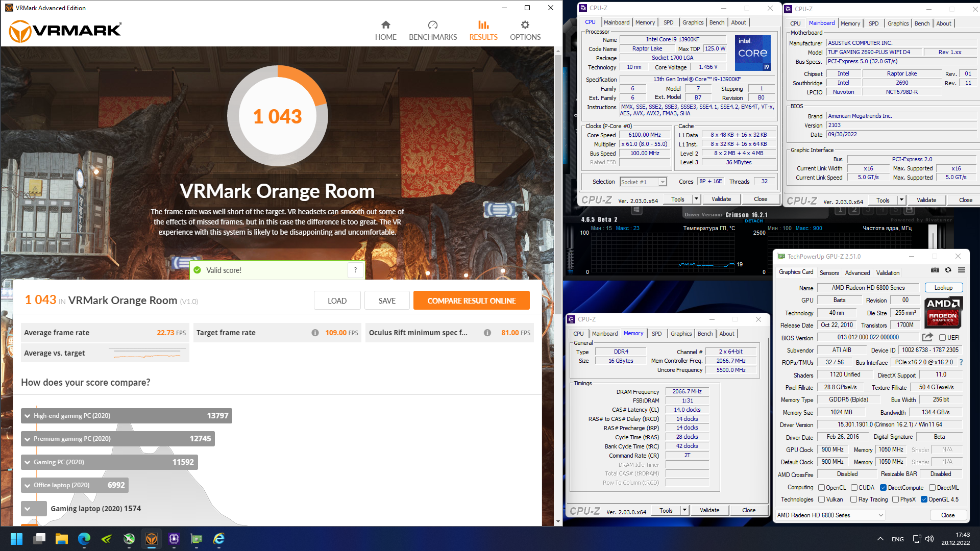Switch to the Graphics tab in CPU-Z Mainboard window

pos(898,23)
